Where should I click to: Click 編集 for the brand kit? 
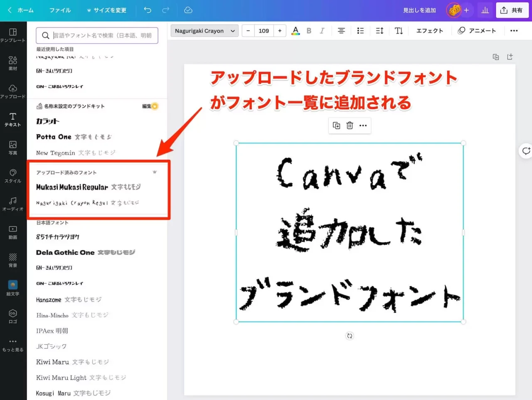tap(150, 106)
